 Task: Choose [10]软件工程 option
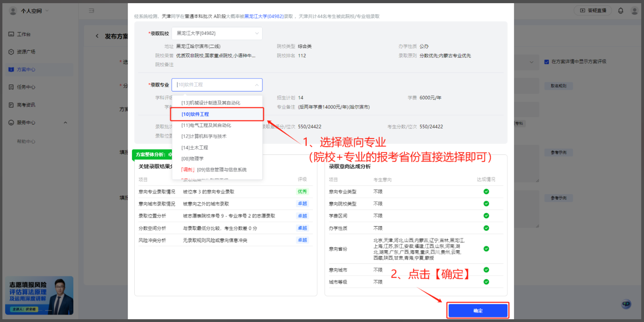217,114
